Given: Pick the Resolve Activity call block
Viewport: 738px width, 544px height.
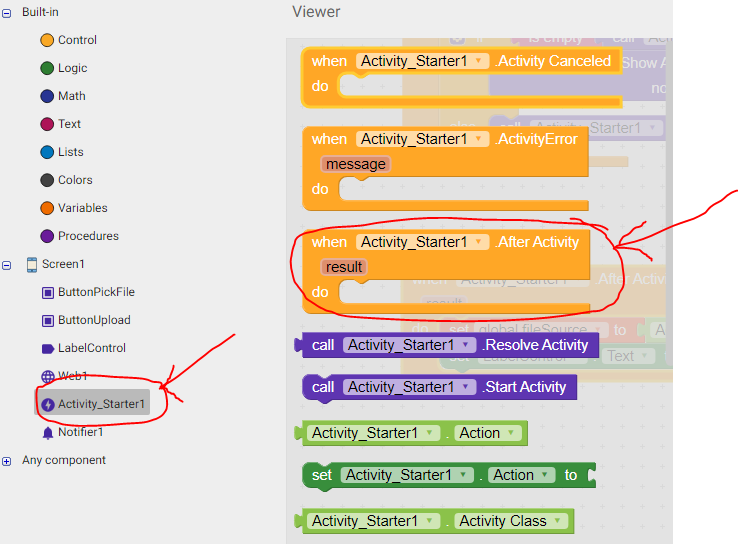Looking at the screenshot, I should click(x=446, y=345).
